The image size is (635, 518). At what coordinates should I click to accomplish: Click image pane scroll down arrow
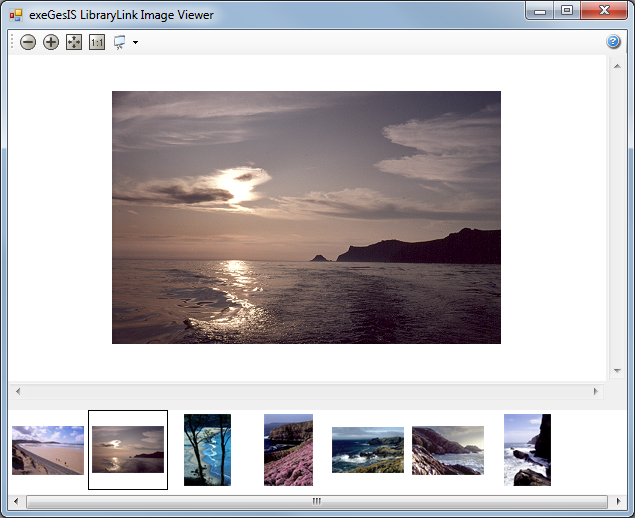tap(617, 371)
